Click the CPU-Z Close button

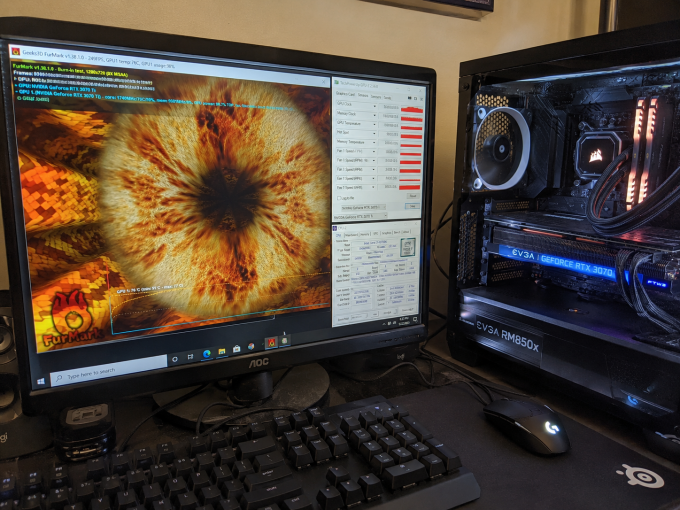[x=408, y=310]
